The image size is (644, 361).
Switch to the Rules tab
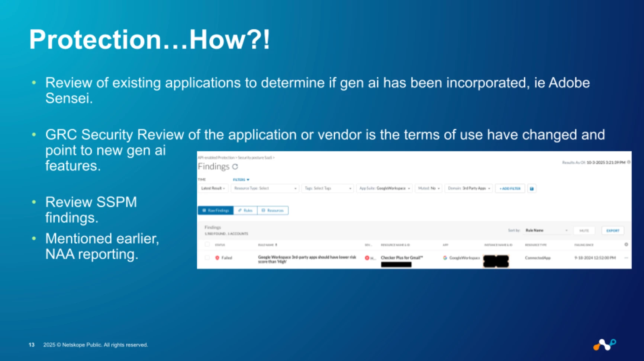tap(245, 210)
